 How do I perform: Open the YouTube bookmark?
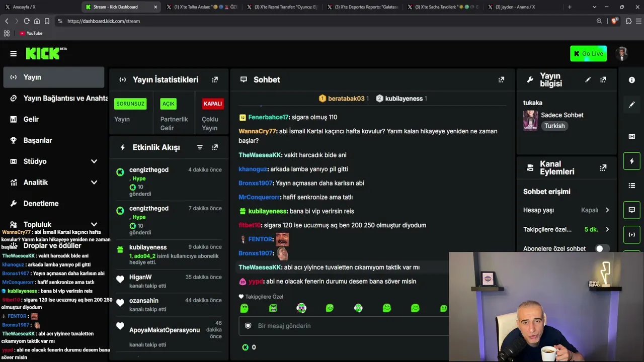pos(31,33)
